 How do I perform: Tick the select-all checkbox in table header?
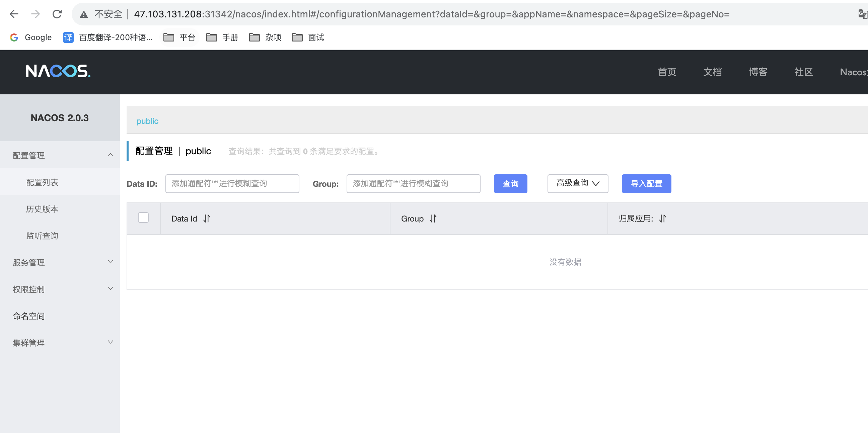click(x=143, y=218)
